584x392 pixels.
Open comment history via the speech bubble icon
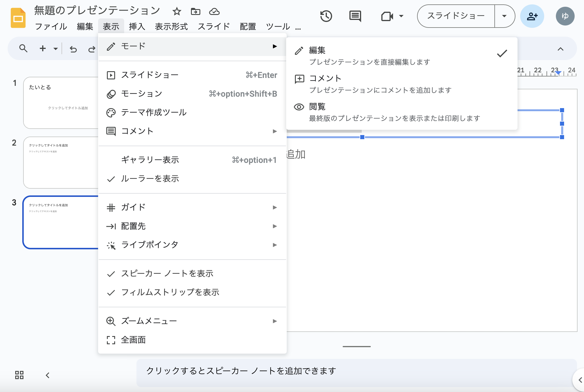(355, 16)
